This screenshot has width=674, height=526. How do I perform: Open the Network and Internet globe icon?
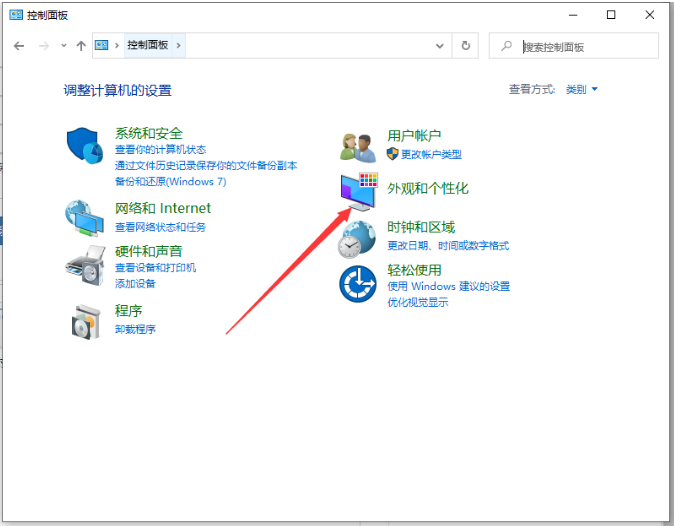point(85,217)
